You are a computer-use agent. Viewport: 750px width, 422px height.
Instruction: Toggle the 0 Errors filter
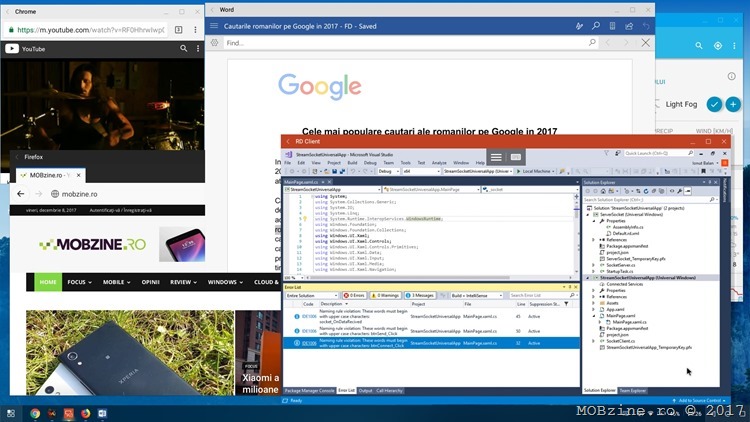[x=354, y=295]
